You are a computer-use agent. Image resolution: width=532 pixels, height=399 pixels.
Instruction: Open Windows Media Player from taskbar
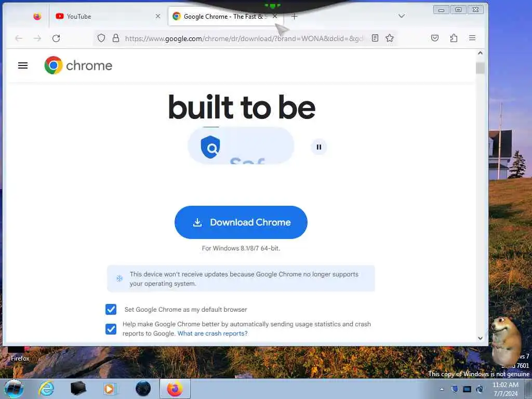(110, 389)
